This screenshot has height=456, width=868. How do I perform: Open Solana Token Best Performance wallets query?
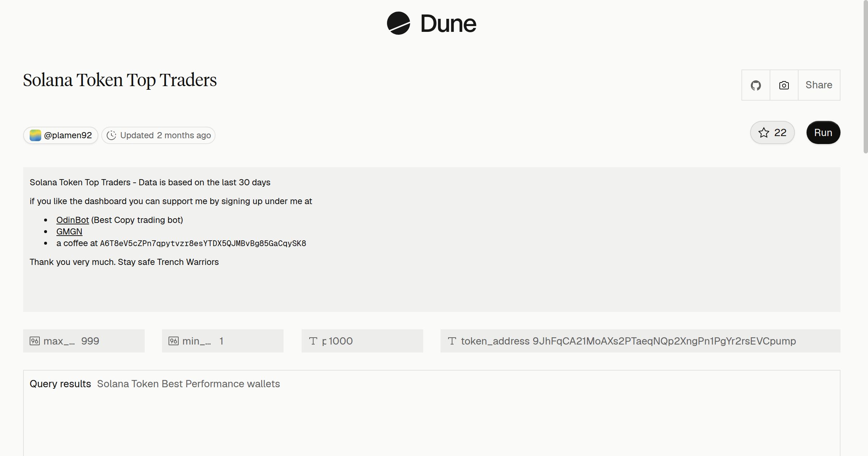(x=188, y=384)
